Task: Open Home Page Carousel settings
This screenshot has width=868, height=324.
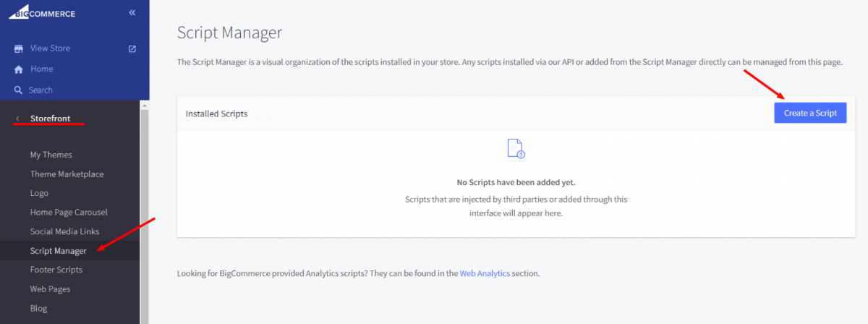Action: point(69,212)
